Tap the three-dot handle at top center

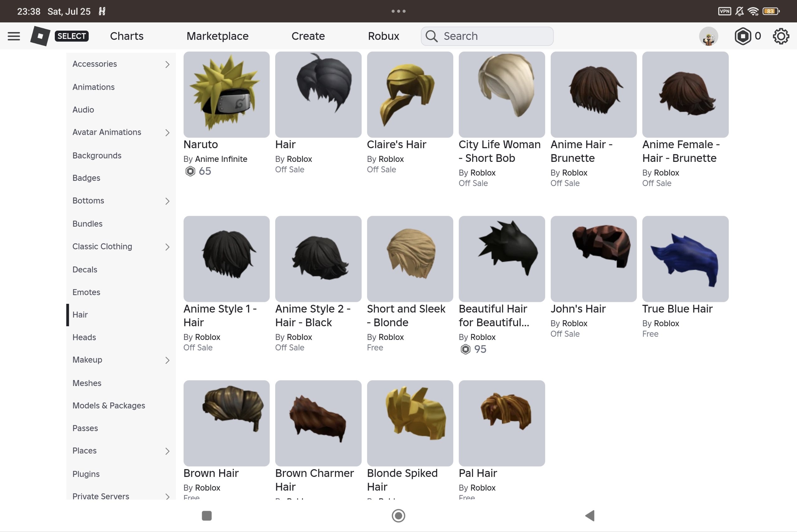[x=398, y=11]
